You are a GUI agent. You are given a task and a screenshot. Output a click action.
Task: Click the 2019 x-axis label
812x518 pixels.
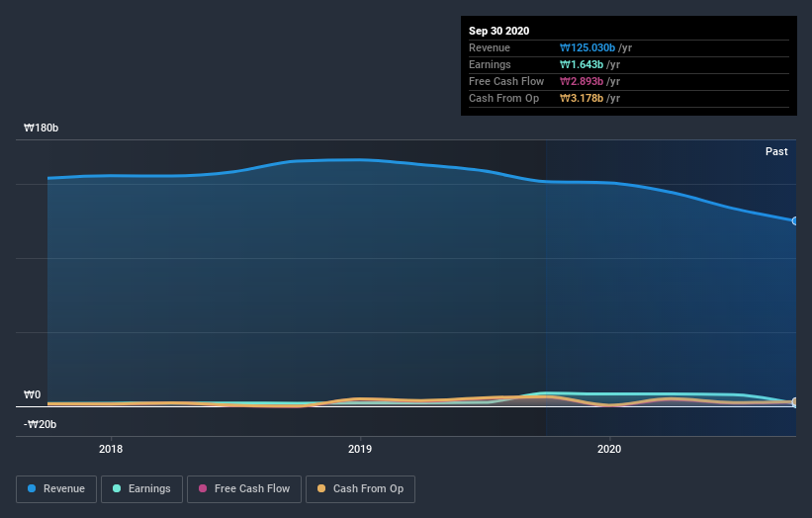point(360,449)
